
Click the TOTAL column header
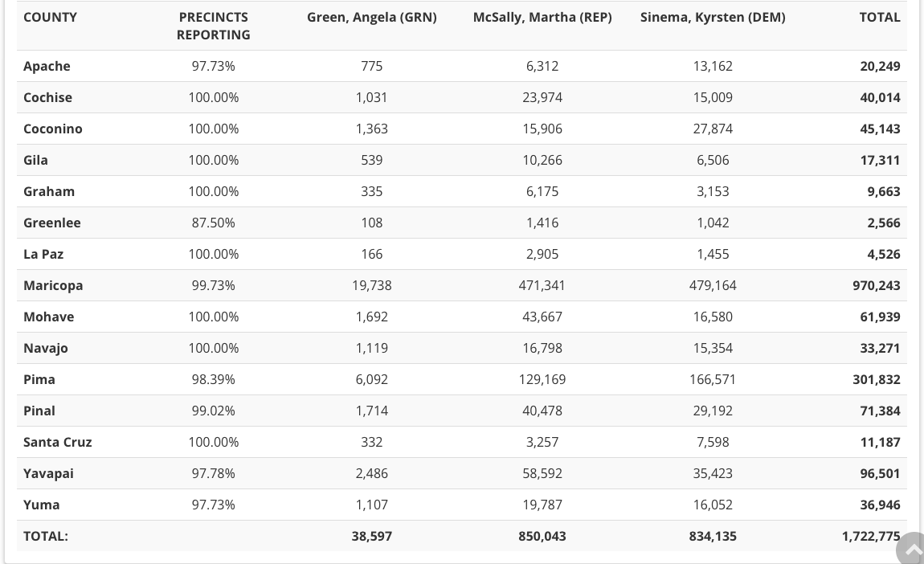tap(879, 17)
